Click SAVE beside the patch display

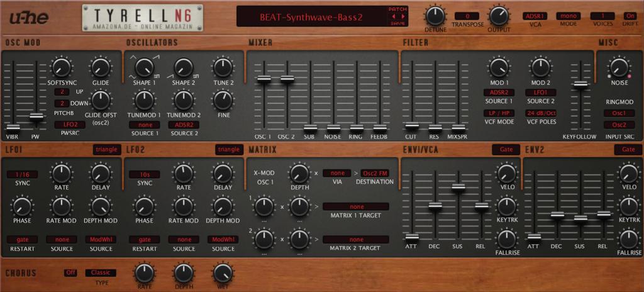398,23
